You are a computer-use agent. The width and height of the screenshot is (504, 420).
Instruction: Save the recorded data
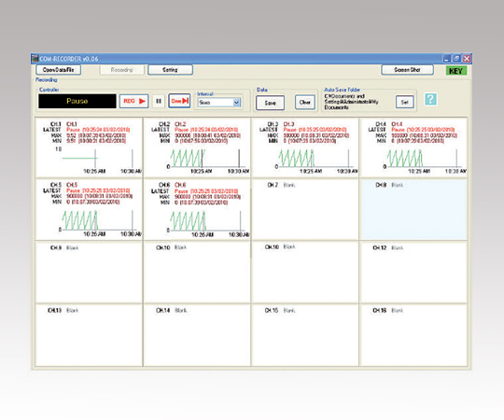point(270,103)
